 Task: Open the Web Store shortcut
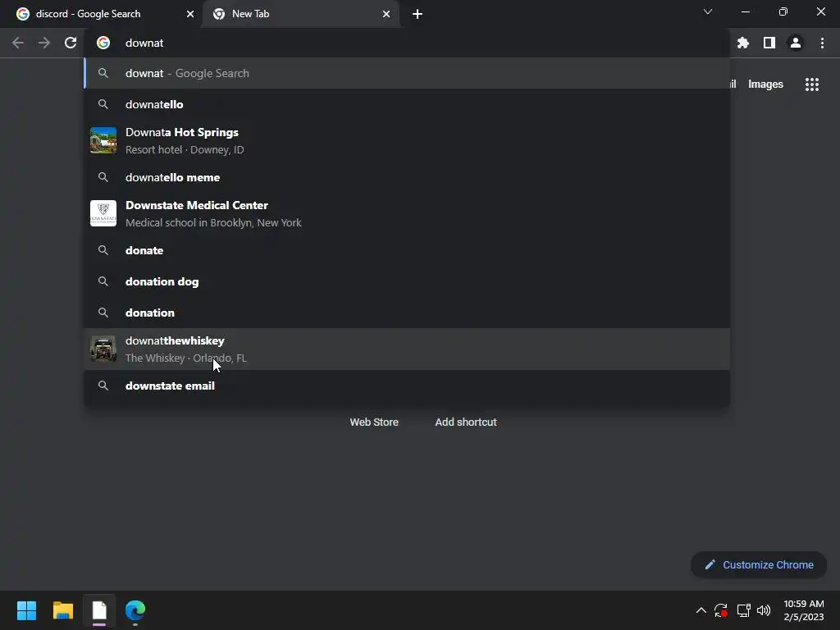coord(374,422)
